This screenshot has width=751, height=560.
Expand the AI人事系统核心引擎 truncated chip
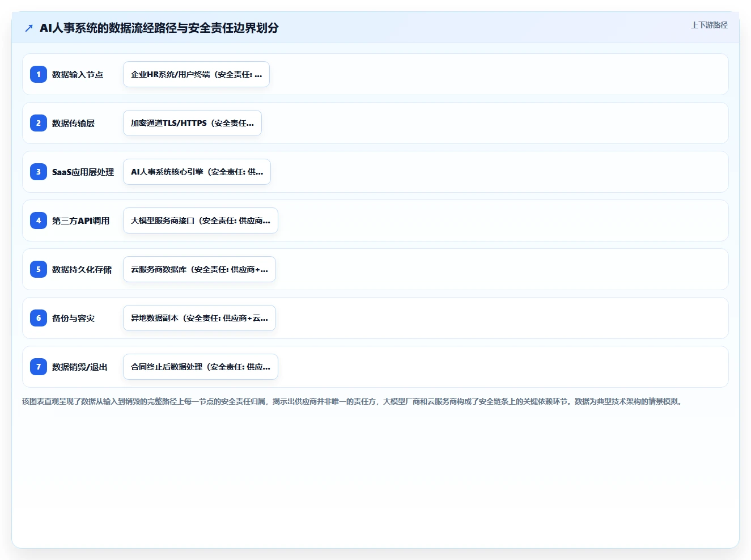197,172
